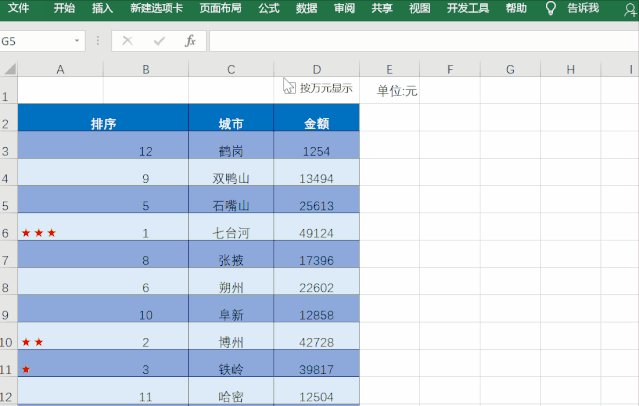Screen dimensions: 639x406
Task: Select column E header
Action: (x=390, y=69)
